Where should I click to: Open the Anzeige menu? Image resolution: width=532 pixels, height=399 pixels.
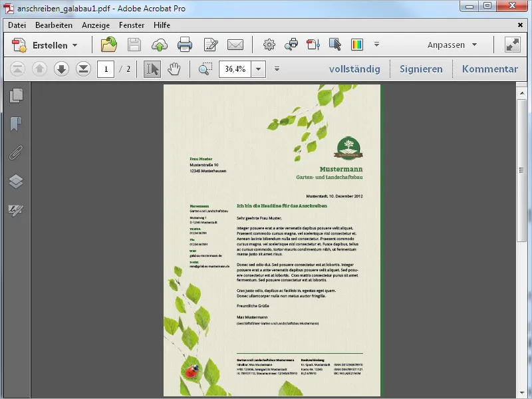point(96,25)
